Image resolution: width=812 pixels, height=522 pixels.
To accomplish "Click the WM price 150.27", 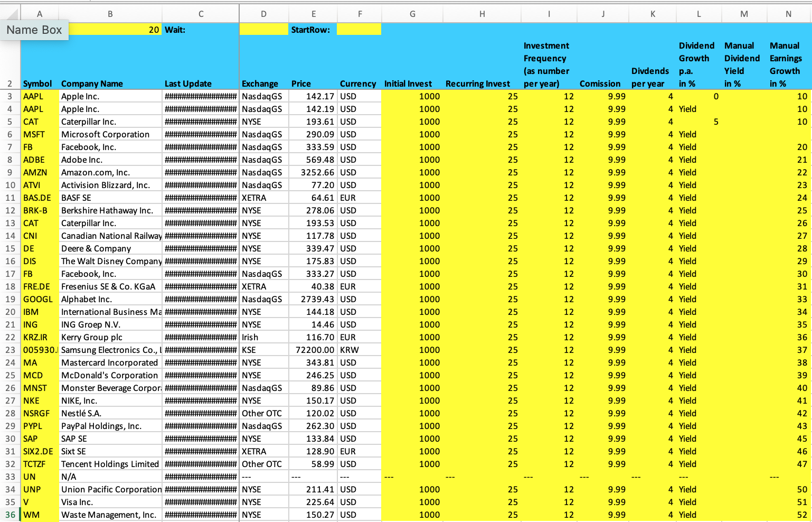I will (x=313, y=515).
